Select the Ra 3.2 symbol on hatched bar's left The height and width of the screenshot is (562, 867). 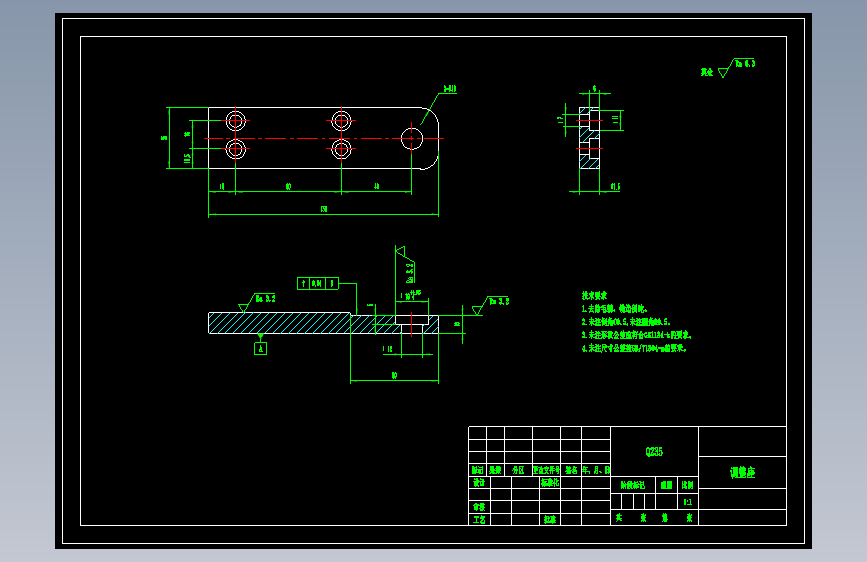257,303
